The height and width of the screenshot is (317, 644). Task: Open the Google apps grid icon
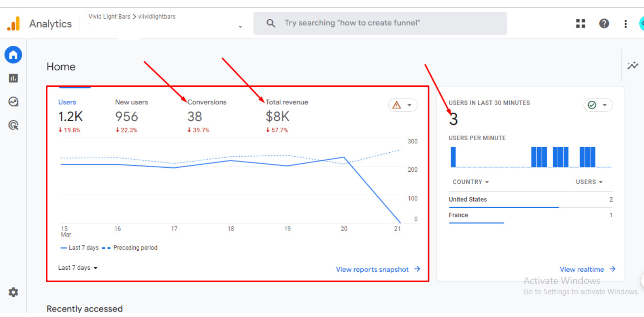580,24
